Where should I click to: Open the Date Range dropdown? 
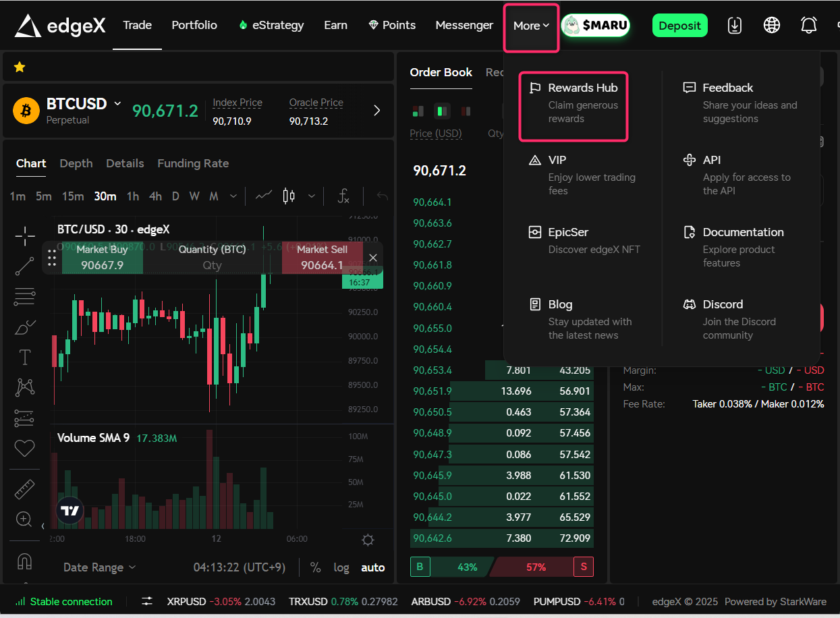click(x=99, y=567)
